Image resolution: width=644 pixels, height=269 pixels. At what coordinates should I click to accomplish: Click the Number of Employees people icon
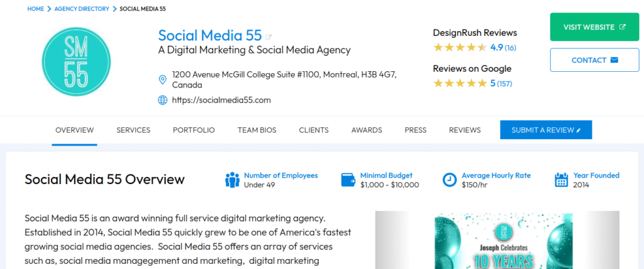232,180
